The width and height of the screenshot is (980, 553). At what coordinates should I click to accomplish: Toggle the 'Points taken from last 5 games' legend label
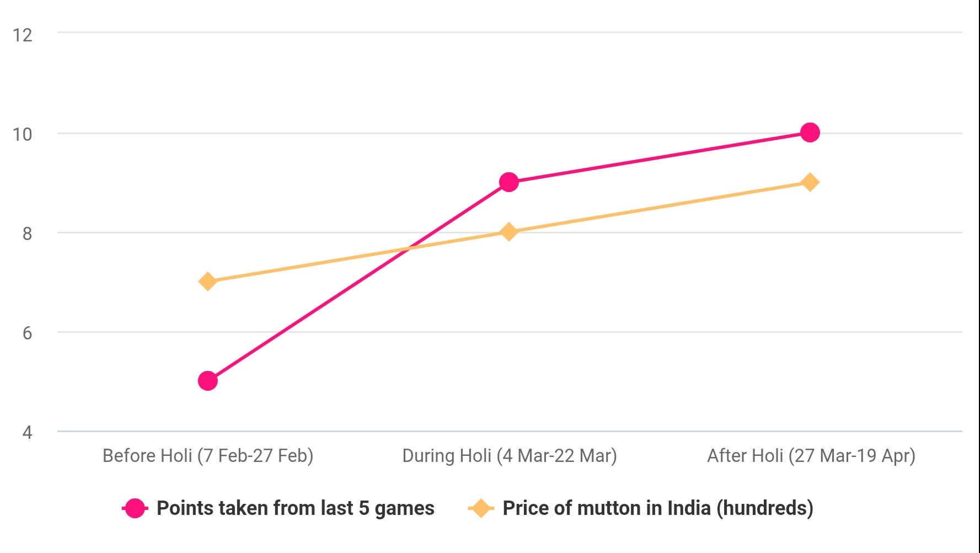[295, 508]
